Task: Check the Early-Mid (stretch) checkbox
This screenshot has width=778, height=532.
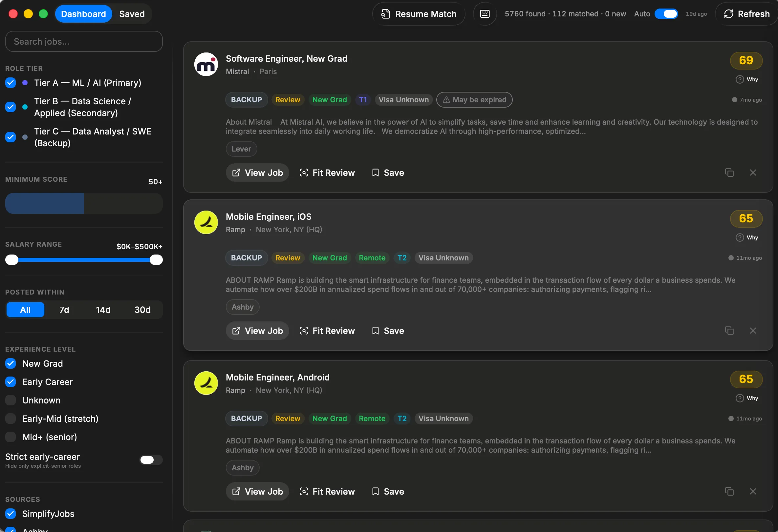Action: 11,419
